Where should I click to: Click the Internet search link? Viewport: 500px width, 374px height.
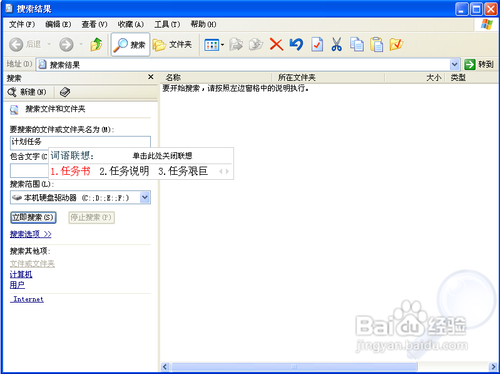pyautogui.click(x=27, y=299)
